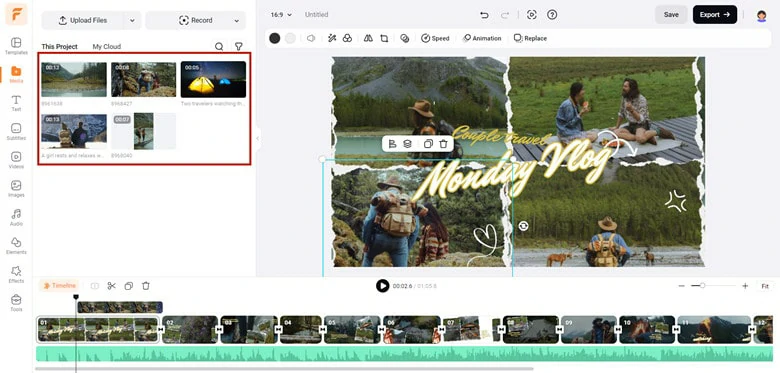Screen dimensions: 780x373
Task: Duplicate clip with timeline copy icon
Action: coord(128,286)
